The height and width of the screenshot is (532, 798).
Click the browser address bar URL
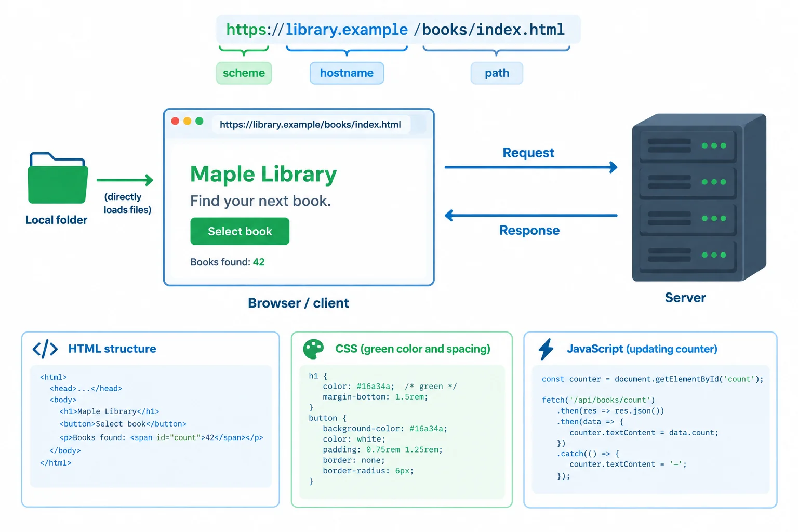coord(310,125)
